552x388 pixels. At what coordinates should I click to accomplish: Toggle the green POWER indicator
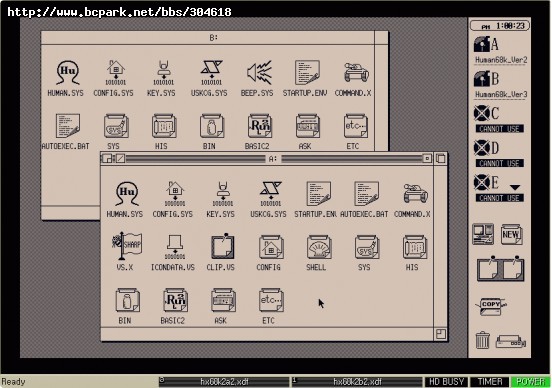[x=530, y=382]
